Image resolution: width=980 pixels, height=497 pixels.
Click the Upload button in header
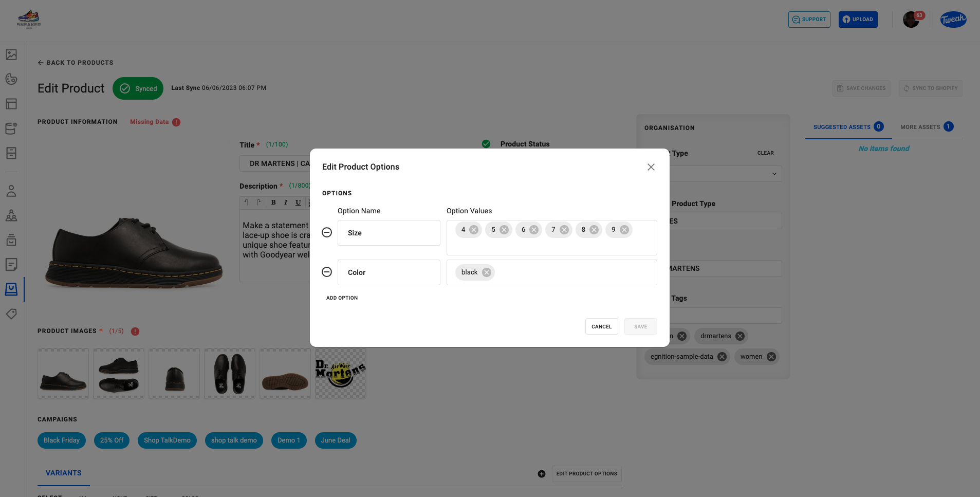[858, 20]
